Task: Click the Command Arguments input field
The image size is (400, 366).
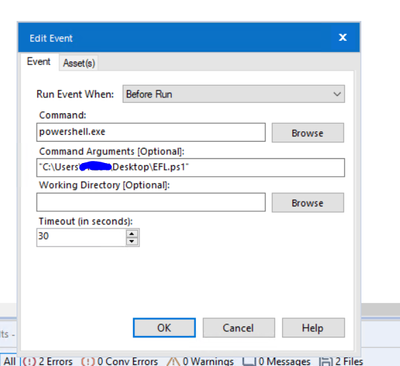Action: [x=190, y=167]
